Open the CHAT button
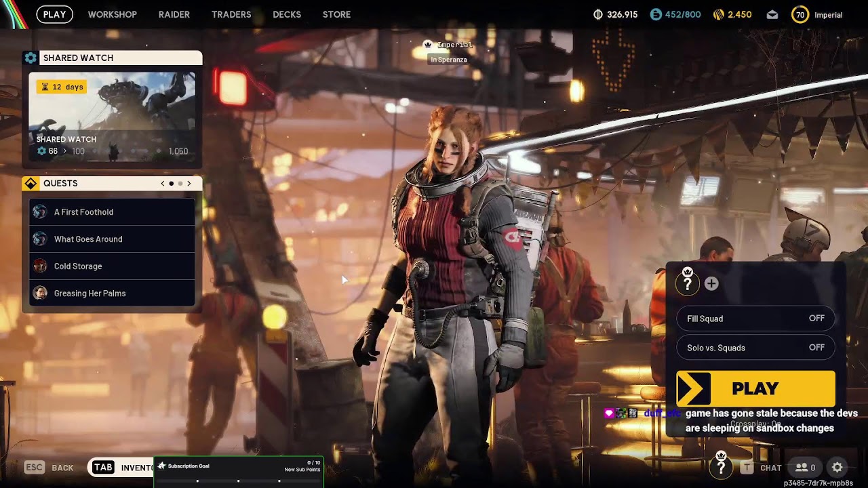868x488 pixels. click(762, 468)
